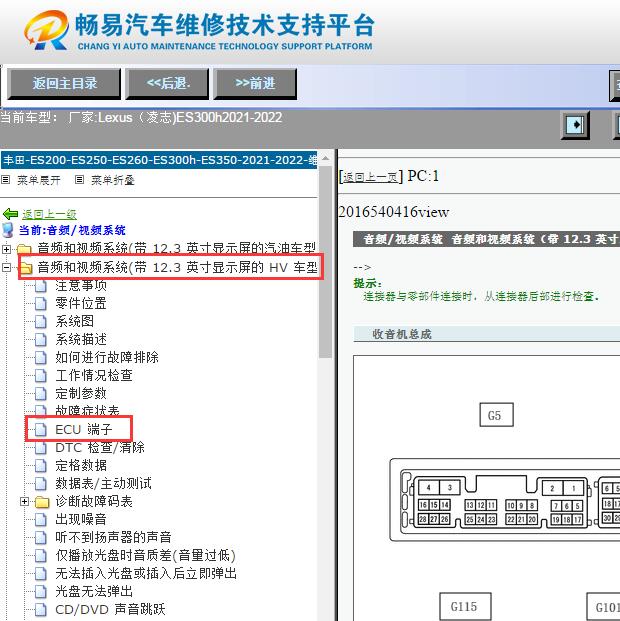Click document icon beside ECU 端子
This screenshot has width=620, height=621.
click(40, 429)
